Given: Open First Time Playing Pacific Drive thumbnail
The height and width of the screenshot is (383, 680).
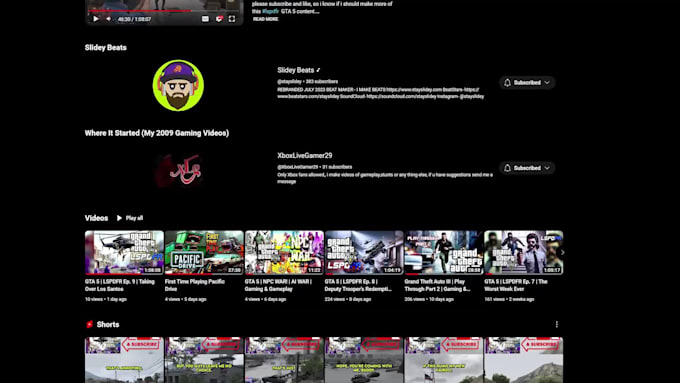Looking at the screenshot, I should 204,252.
